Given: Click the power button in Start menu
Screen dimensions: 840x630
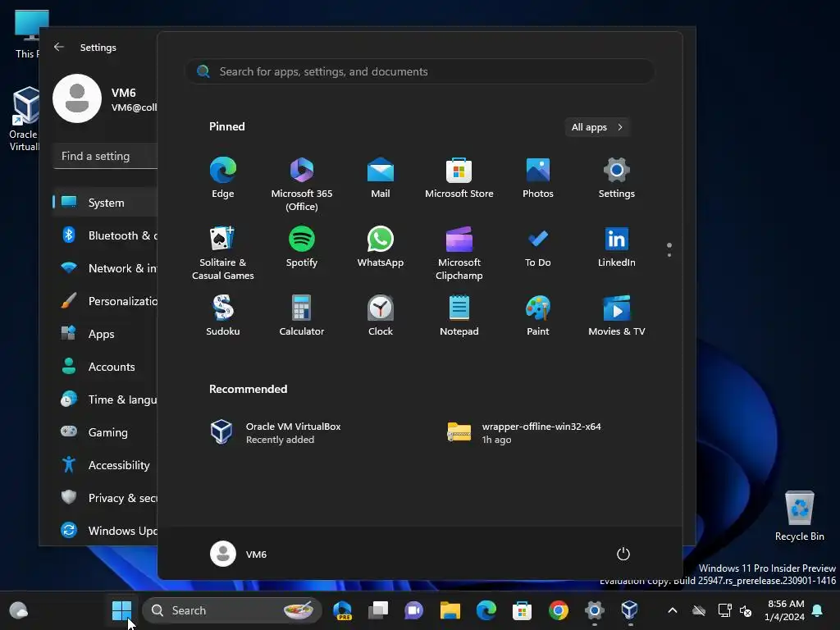Looking at the screenshot, I should coord(623,554).
